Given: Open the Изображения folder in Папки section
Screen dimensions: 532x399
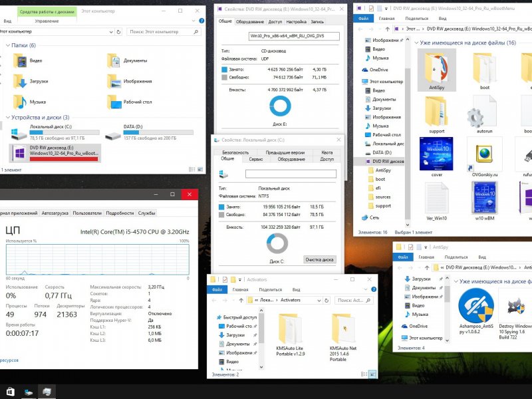Looking at the screenshot, I should (x=129, y=81).
